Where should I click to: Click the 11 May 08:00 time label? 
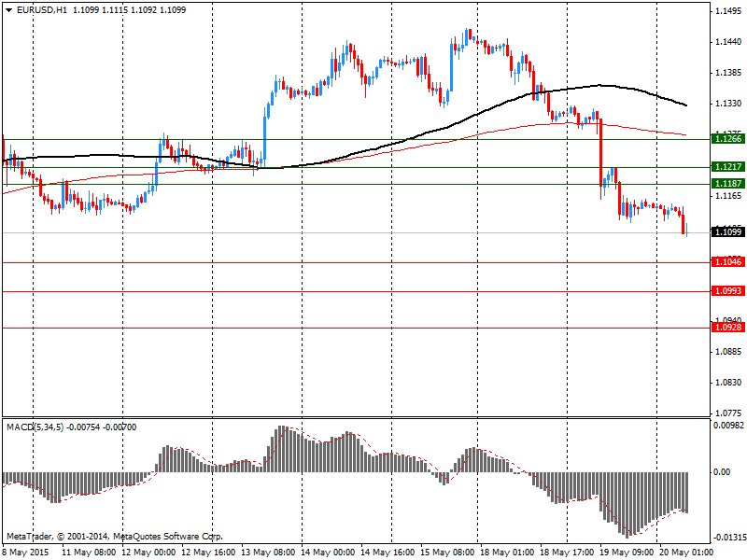[x=89, y=553]
